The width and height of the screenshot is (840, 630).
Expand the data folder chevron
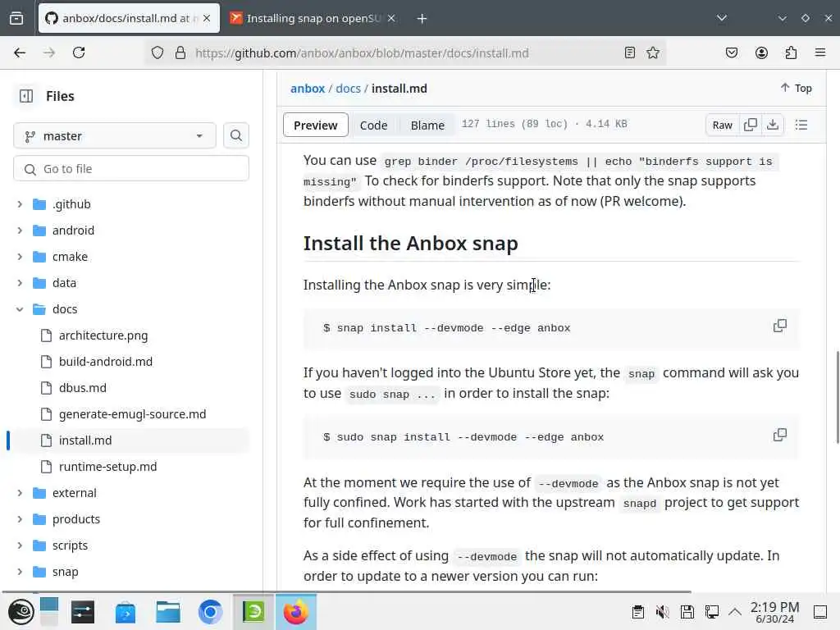[20, 283]
